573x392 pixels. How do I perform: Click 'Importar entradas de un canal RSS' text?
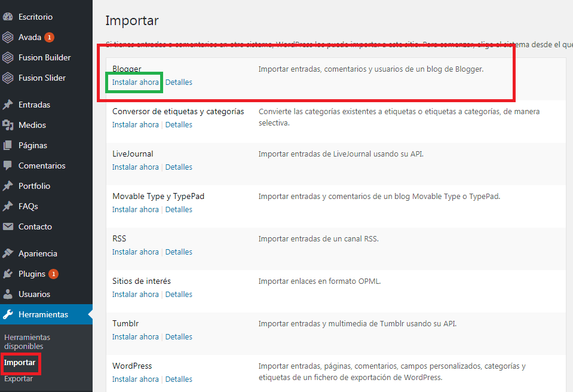(318, 238)
